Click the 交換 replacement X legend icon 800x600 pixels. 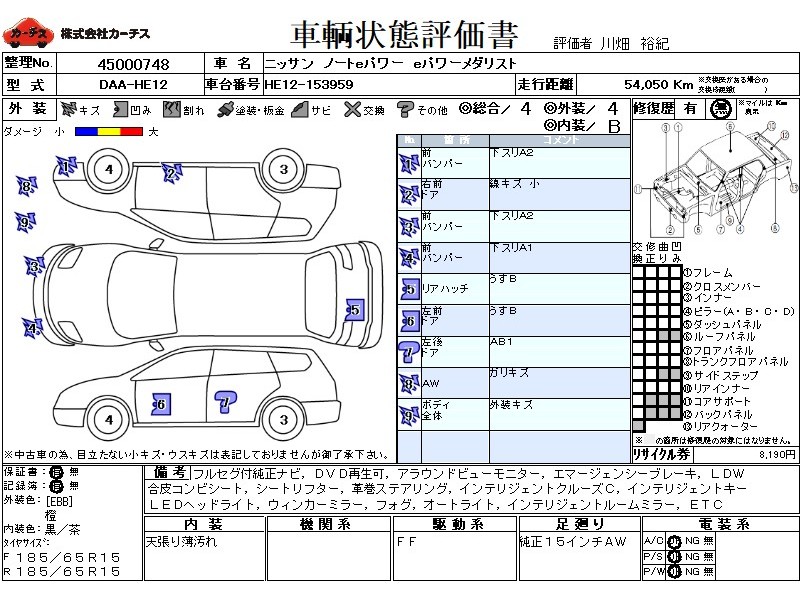(352, 109)
